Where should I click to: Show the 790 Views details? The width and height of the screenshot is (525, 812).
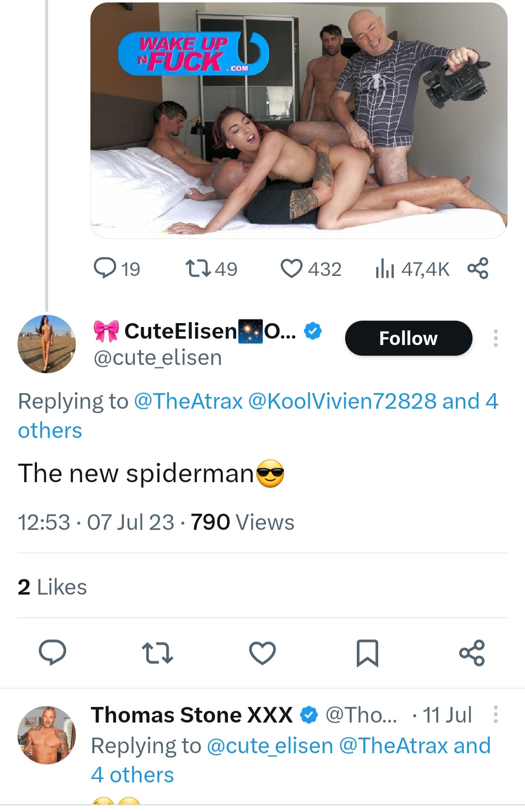[x=242, y=522]
